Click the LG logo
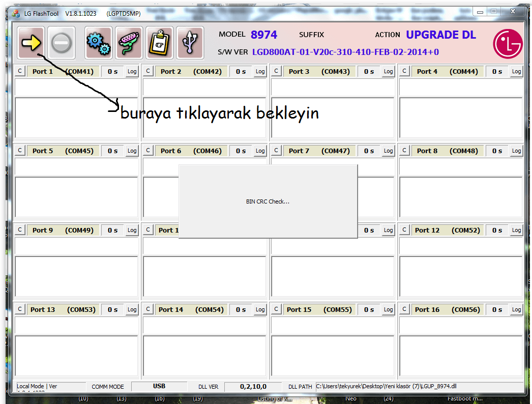This screenshot has width=532, height=404. (x=507, y=43)
